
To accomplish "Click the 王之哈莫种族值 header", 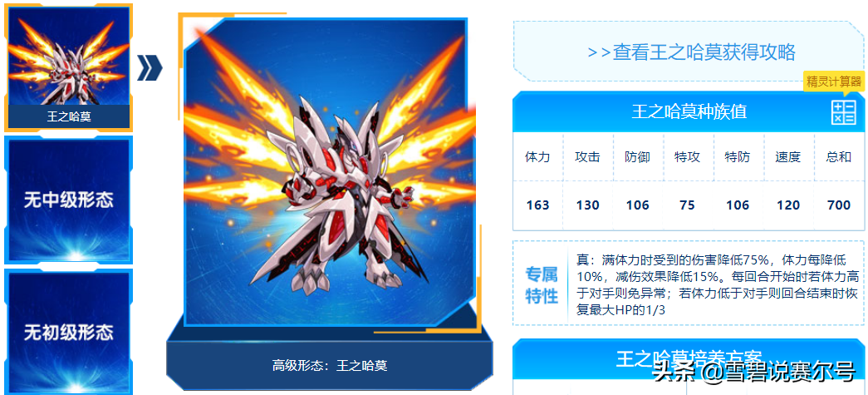I will tap(689, 112).
